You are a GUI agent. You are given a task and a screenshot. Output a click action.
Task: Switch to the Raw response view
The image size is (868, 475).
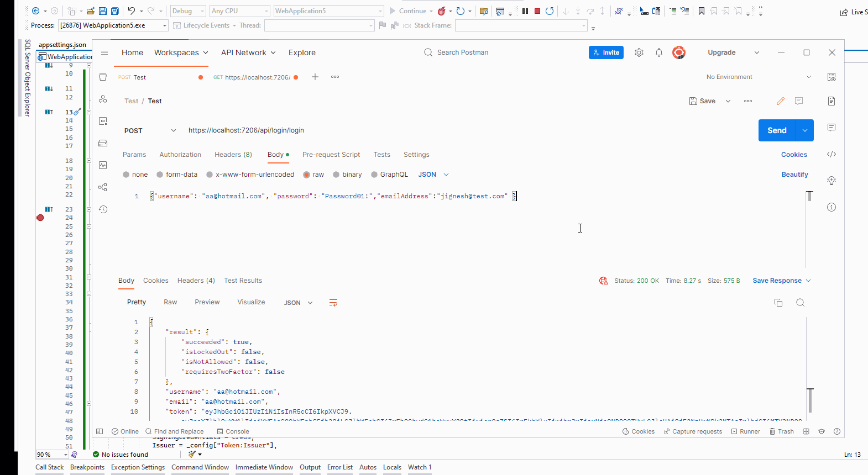click(170, 302)
